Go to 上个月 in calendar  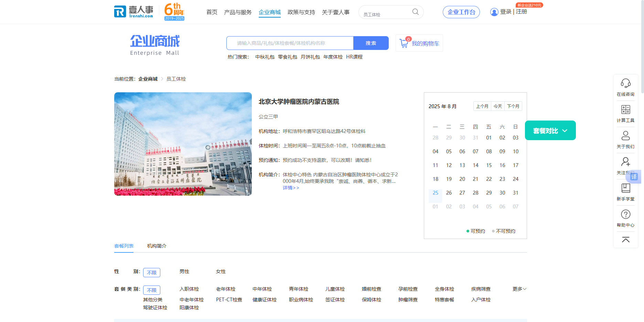(482, 106)
